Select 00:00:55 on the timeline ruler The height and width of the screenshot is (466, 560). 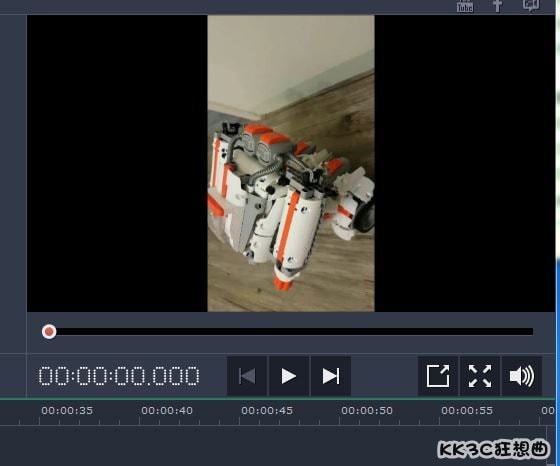(467, 411)
